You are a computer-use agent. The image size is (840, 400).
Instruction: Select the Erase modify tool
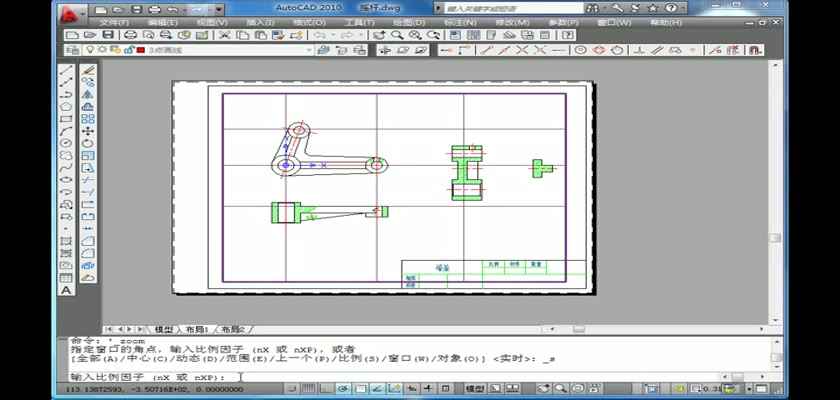click(x=88, y=71)
